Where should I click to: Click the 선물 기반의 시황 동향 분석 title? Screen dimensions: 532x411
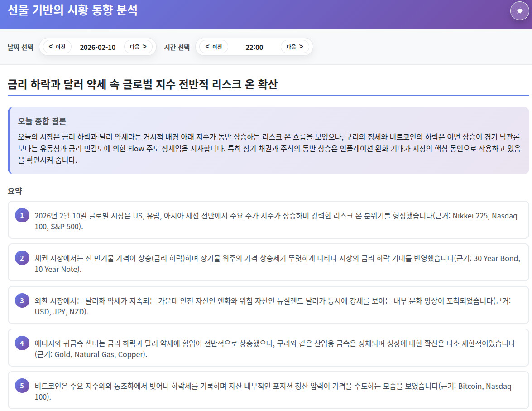72,10
